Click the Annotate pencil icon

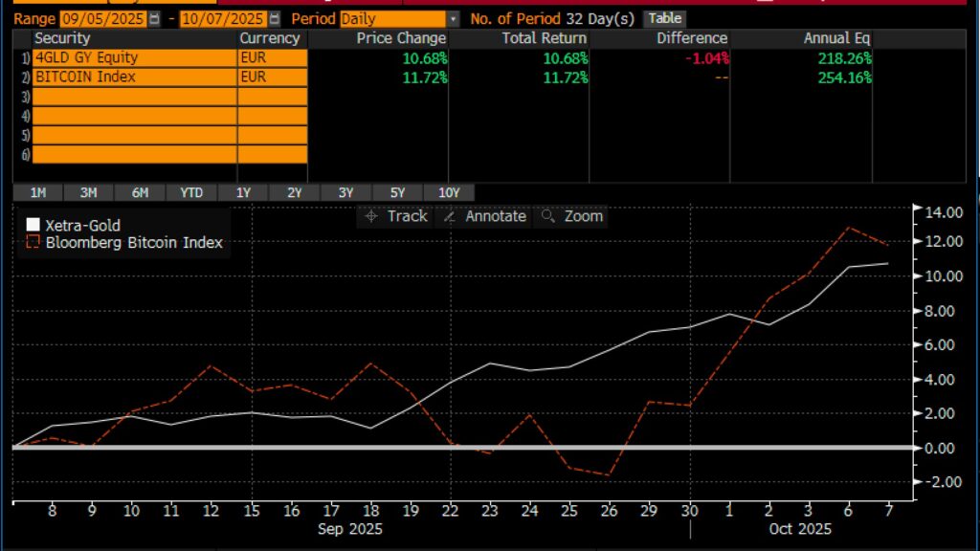click(451, 217)
